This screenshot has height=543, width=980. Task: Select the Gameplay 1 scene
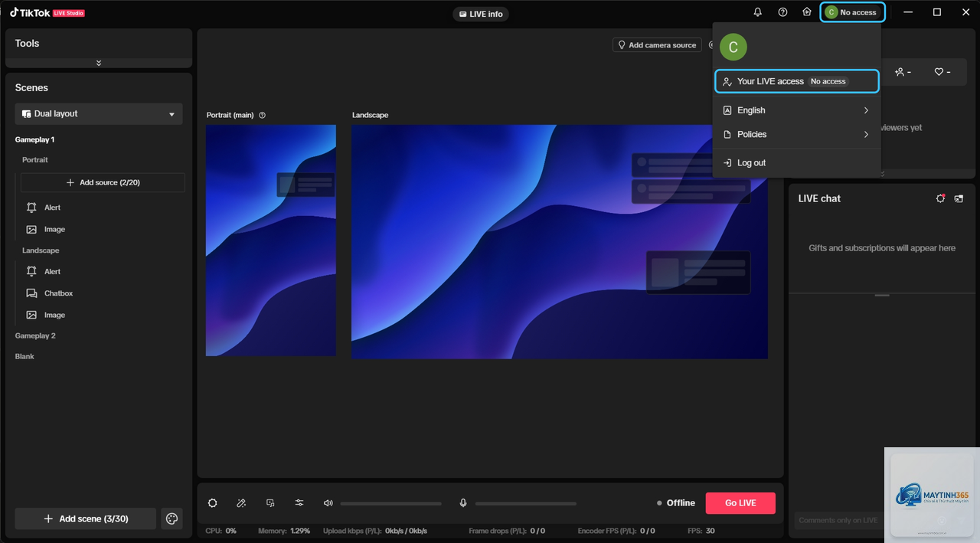click(34, 139)
